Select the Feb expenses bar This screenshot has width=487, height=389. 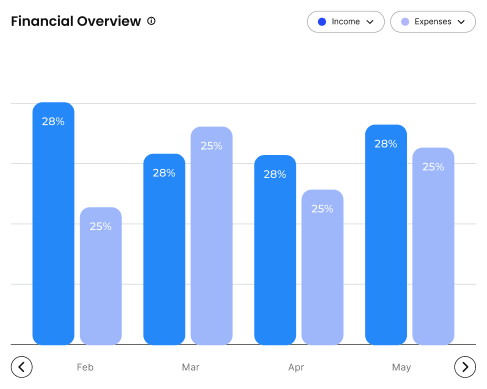click(101, 276)
